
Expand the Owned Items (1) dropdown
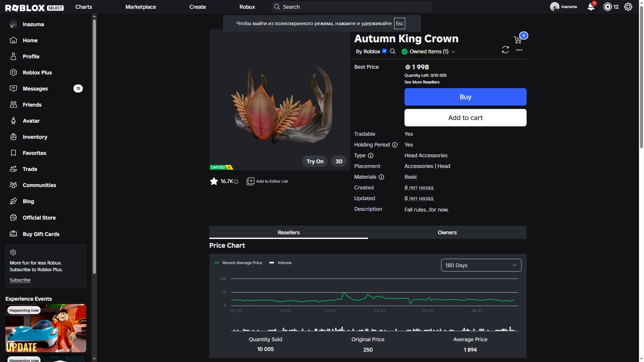pos(428,51)
